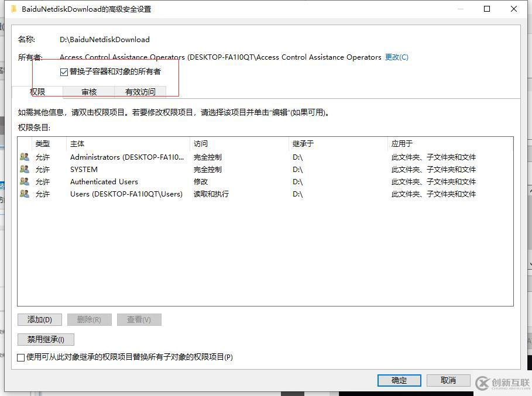Enable the 使用可从此对象继承的权限项目 checkbox
This screenshot has width=532, height=396.
[20, 357]
